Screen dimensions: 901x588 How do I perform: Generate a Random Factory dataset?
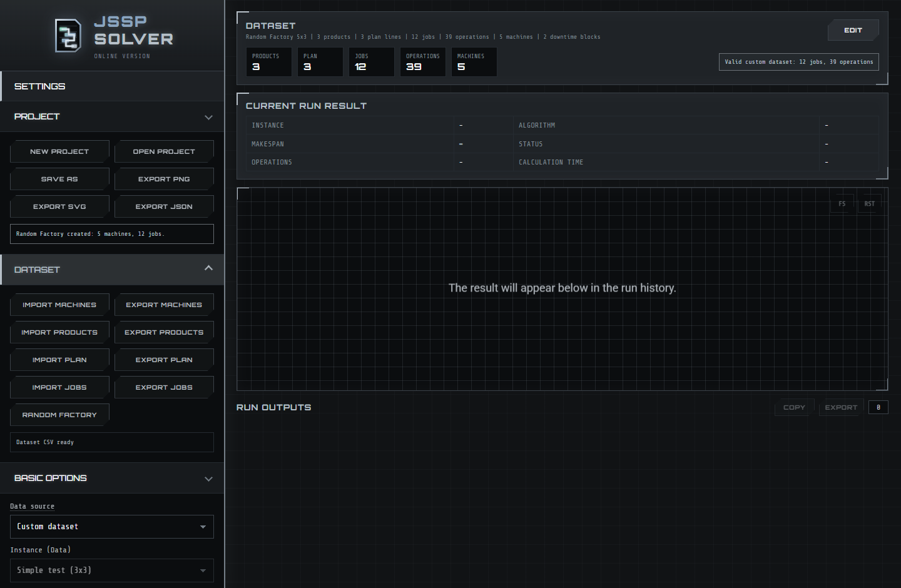click(59, 415)
